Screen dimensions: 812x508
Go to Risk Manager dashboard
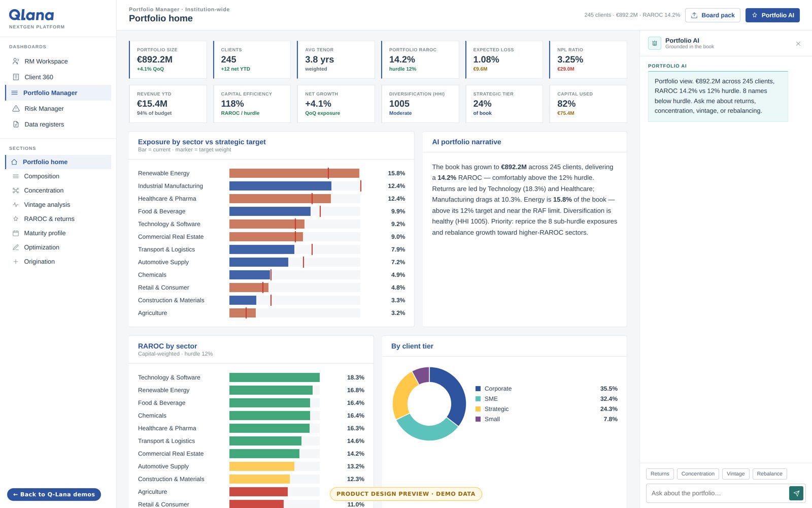point(58,109)
